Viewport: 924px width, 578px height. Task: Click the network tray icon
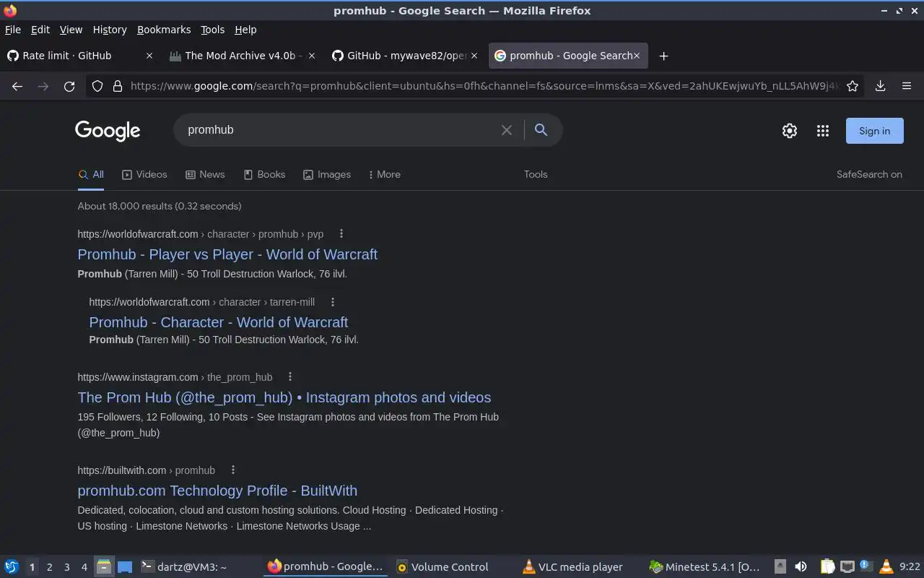pos(847,567)
